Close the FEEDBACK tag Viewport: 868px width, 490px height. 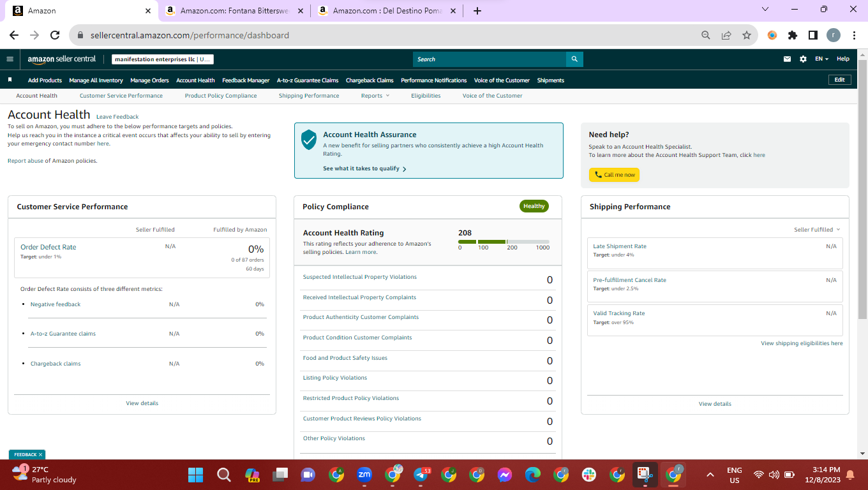coord(40,455)
